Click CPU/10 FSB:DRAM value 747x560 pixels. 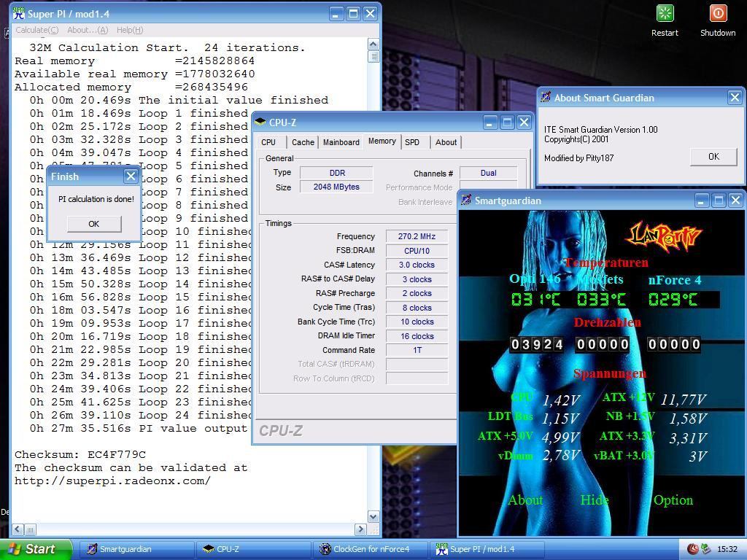(417, 251)
